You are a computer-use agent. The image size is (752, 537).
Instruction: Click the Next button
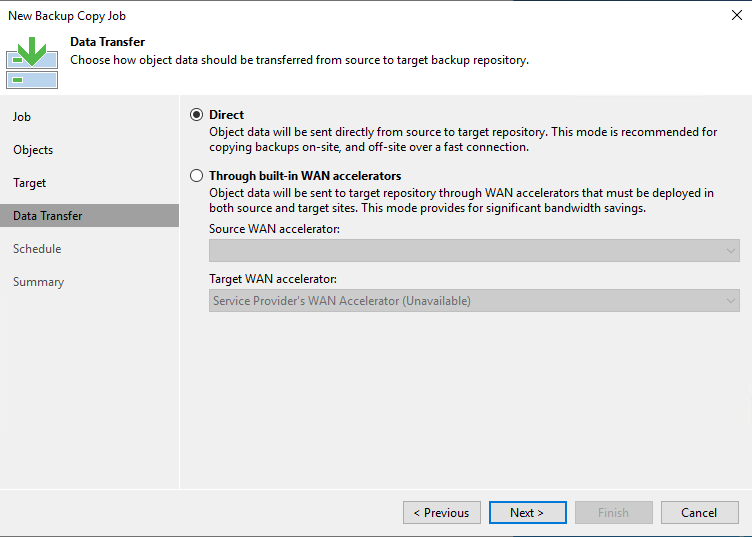pyautogui.click(x=528, y=513)
